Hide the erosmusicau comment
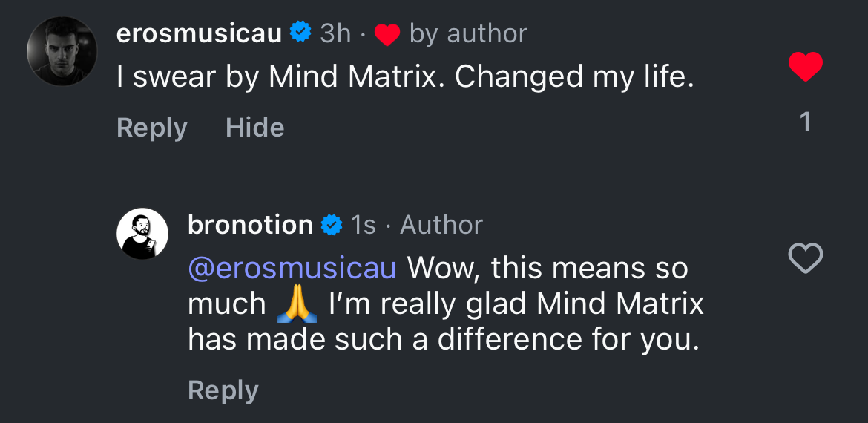Viewport: 868px width, 423px height. pos(254,128)
